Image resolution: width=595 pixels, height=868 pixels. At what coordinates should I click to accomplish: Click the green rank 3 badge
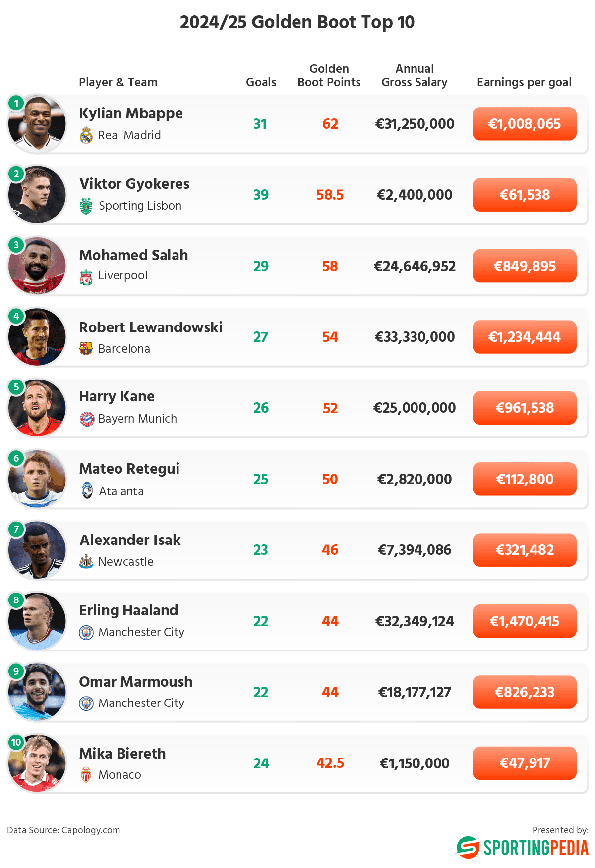click(x=16, y=245)
